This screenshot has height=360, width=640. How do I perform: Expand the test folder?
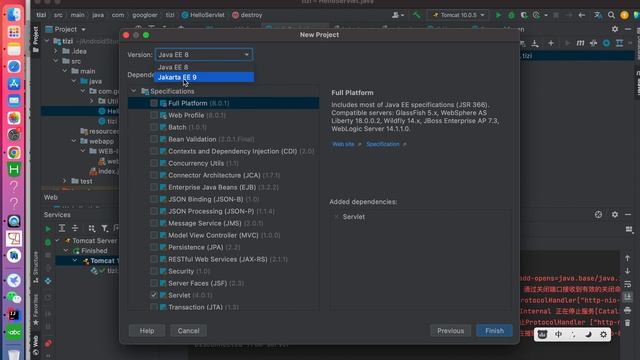coord(65,181)
